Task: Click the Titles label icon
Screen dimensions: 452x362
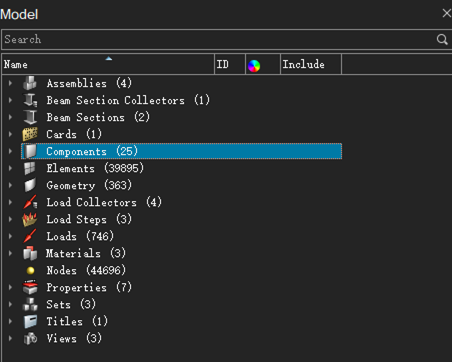Action: click(30, 321)
